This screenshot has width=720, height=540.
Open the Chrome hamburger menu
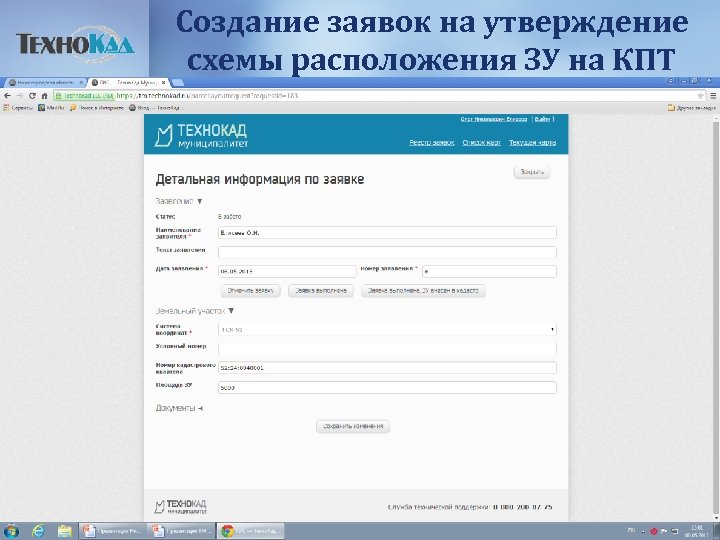tap(713, 96)
